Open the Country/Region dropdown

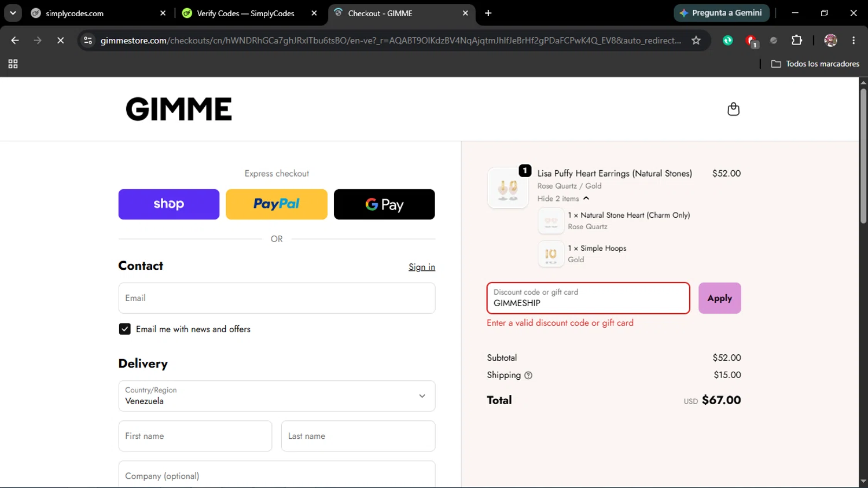click(277, 396)
